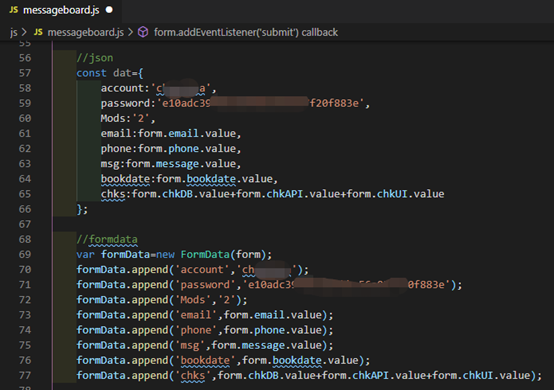This screenshot has width=554, height=390.
Task: Click the //json comment
Action: coord(95,58)
